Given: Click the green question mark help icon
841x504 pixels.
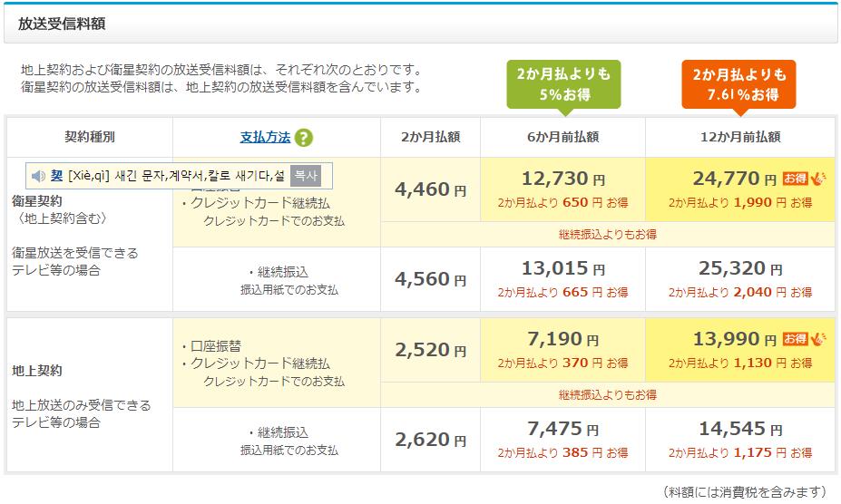Looking at the screenshot, I should [303, 138].
